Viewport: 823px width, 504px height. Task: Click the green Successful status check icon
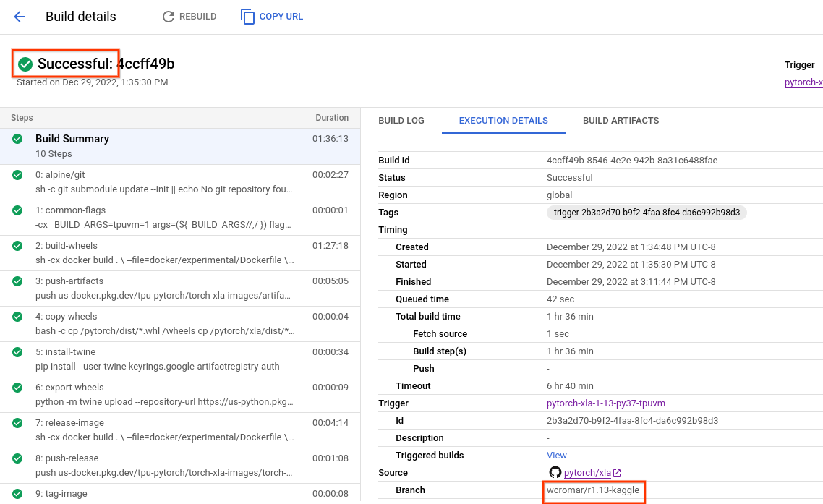(25, 64)
